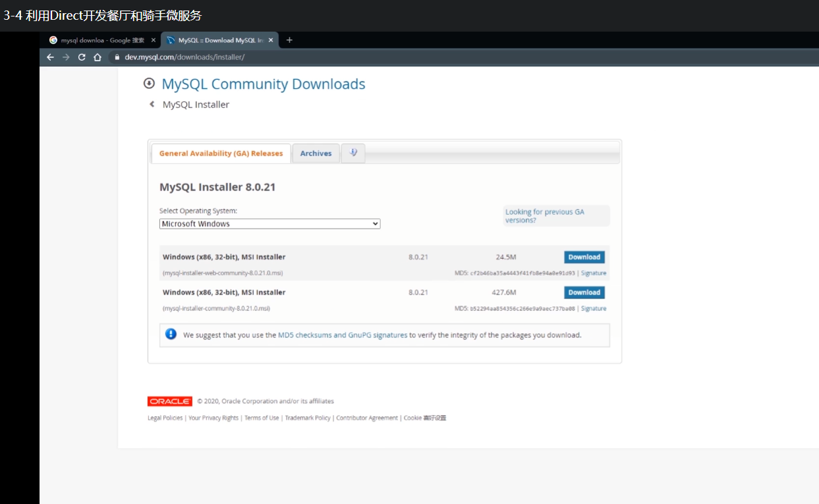Click mysql-installer-community-8.0.21.0.msi filename
The height and width of the screenshot is (504, 819).
pyautogui.click(x=216, y=308)
